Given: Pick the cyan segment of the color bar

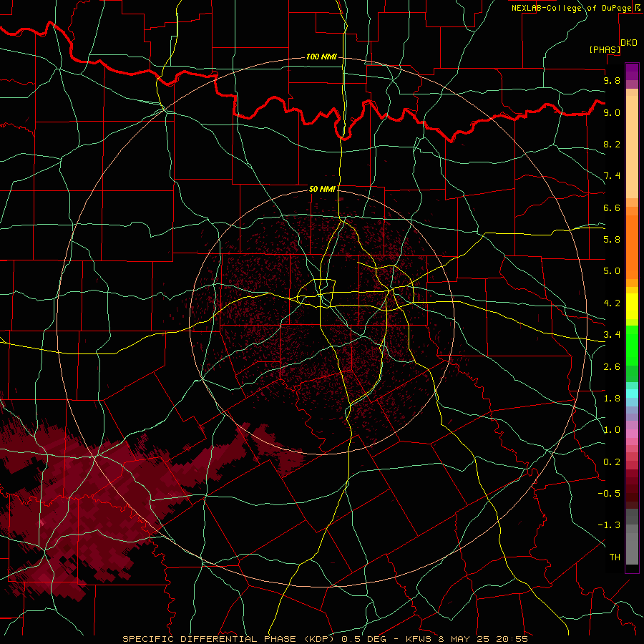Looking at the screenshot, I should point(632,393).
